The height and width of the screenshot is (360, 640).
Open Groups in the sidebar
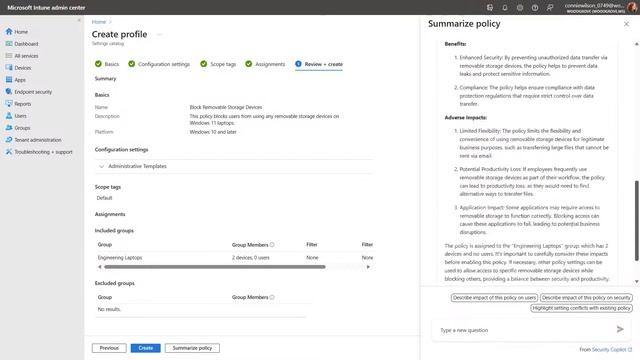(x=18, y=128)
